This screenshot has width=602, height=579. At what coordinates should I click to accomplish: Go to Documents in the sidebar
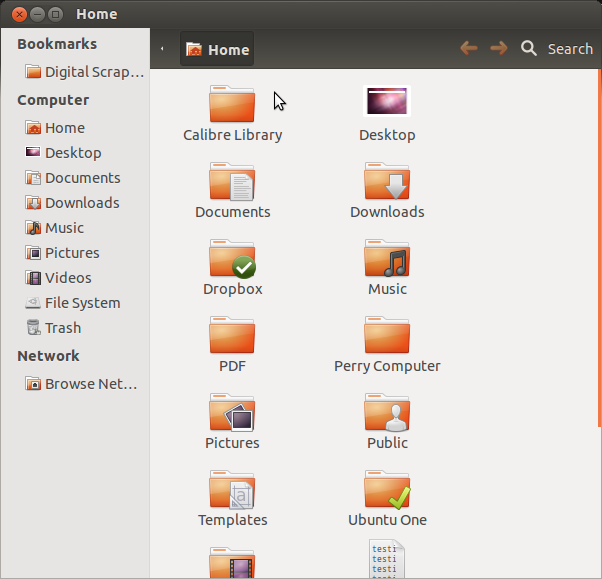click(x=73, y=178)
